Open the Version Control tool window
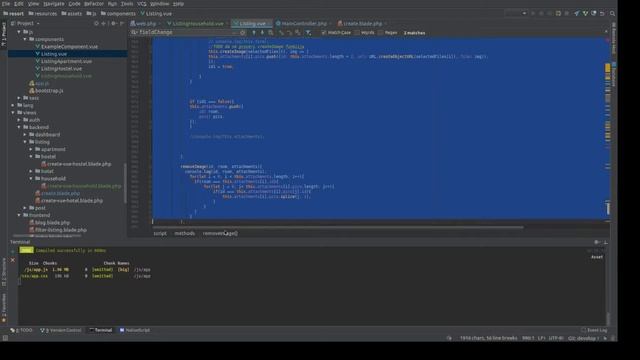640x360 pixels. tap(61, 330)
